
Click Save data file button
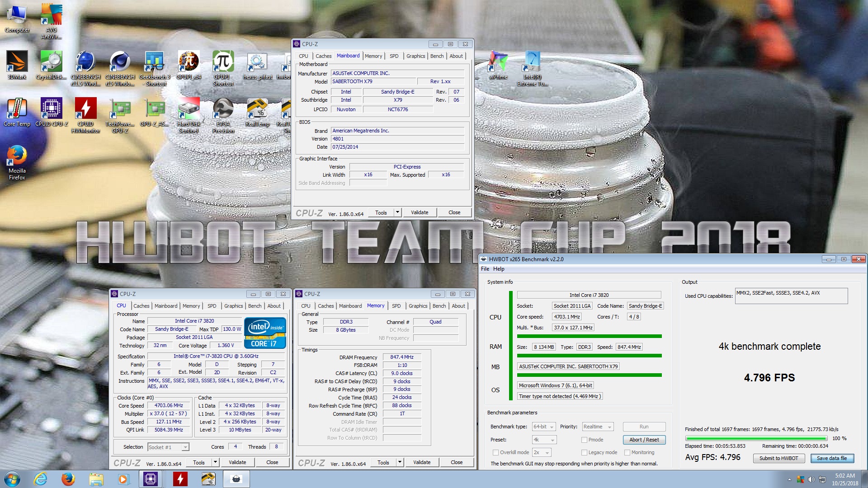click(832, 458)
